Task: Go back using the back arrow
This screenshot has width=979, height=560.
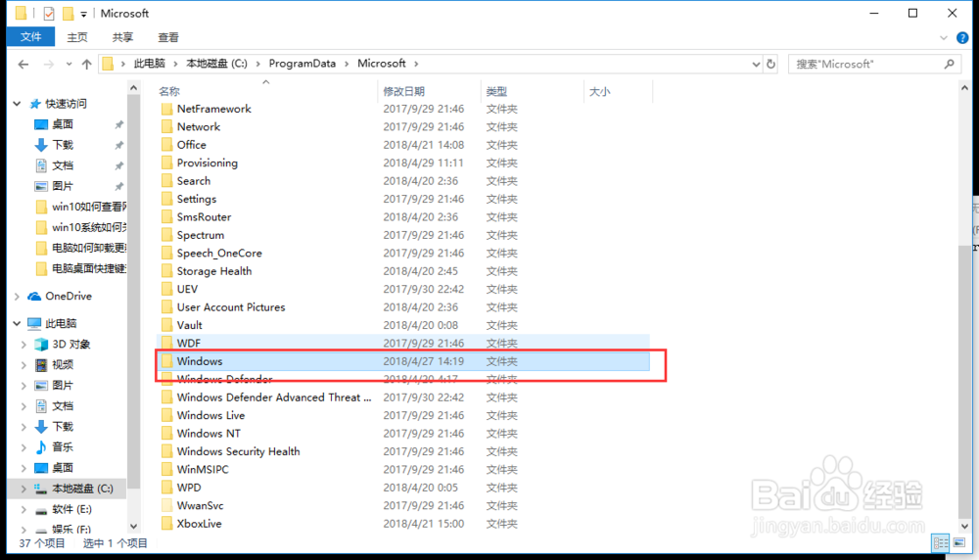Action: [23, 64]
